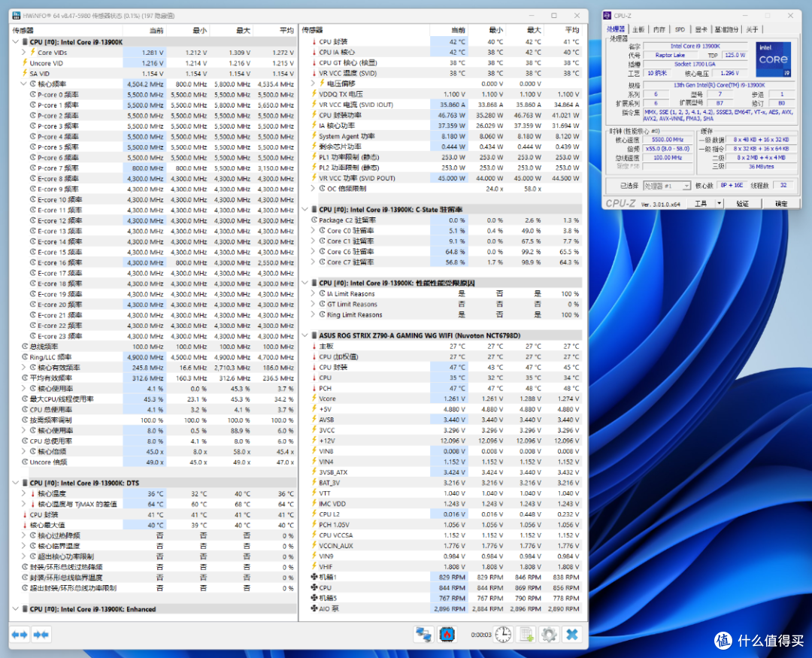The height and width of the screenshot is (658, 812).
Task: Switch to the SPD tab in CPU-Z
Action: tap(680, 29)
